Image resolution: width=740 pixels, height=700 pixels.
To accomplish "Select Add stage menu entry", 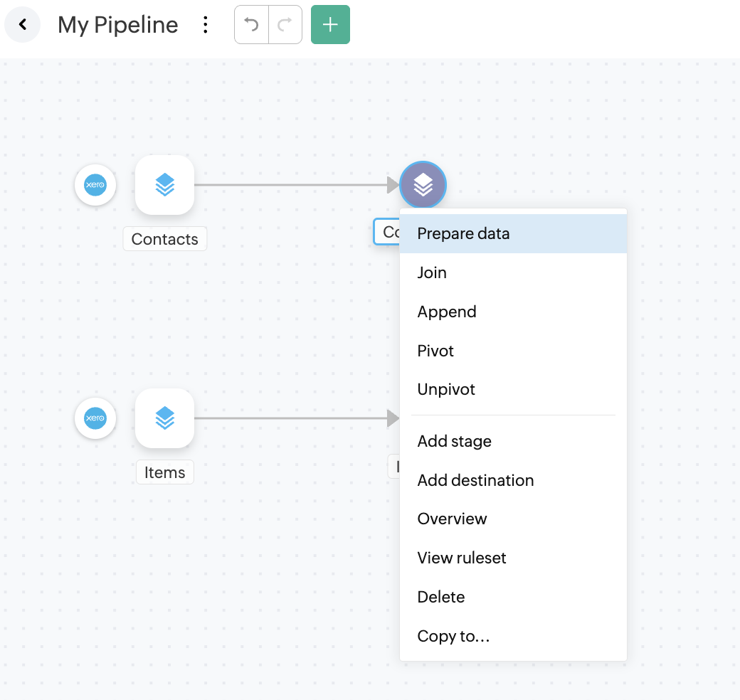I will pyautogui.click(x=454, y=441).
